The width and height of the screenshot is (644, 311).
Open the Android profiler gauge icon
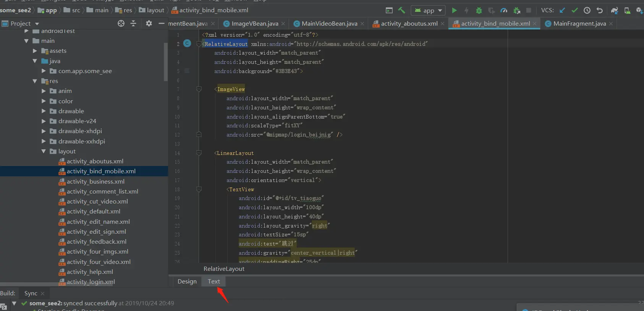tap(504, 10)
